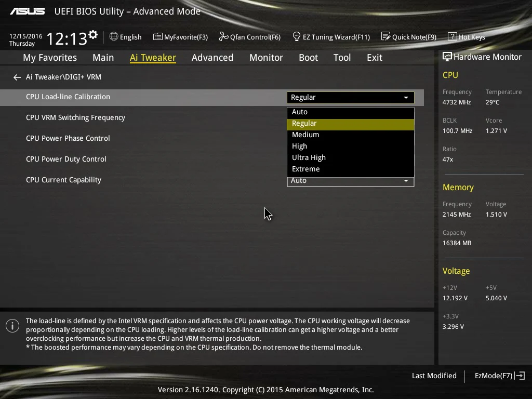Image resolution: width=532 pixels, height=399 pixels.
Task: Click Last Modified
Action: point(434,376)
